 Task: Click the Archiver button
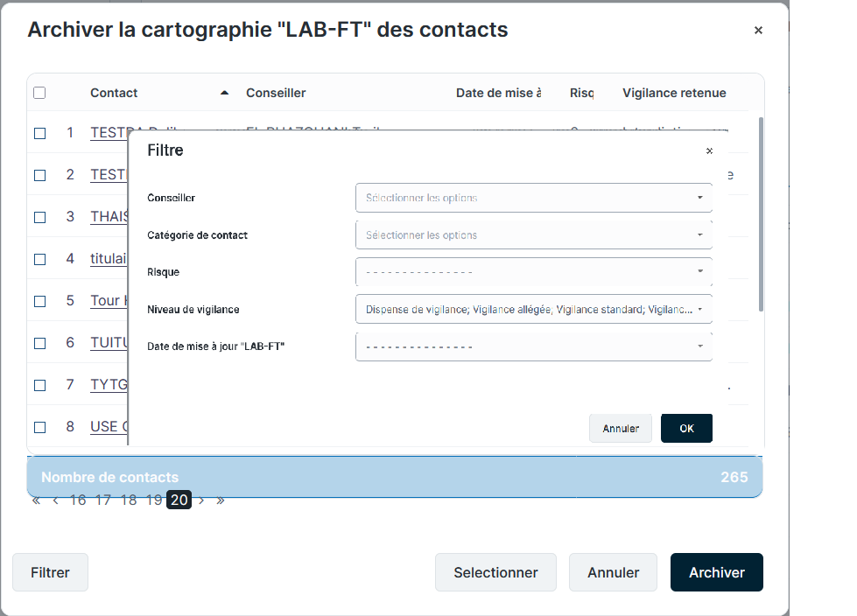716,572
